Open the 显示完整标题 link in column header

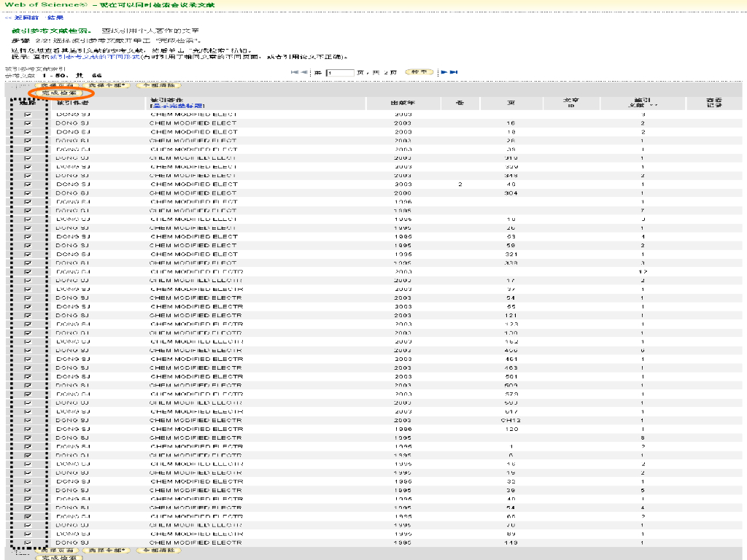pyautogui.click(x=177, y=106)
